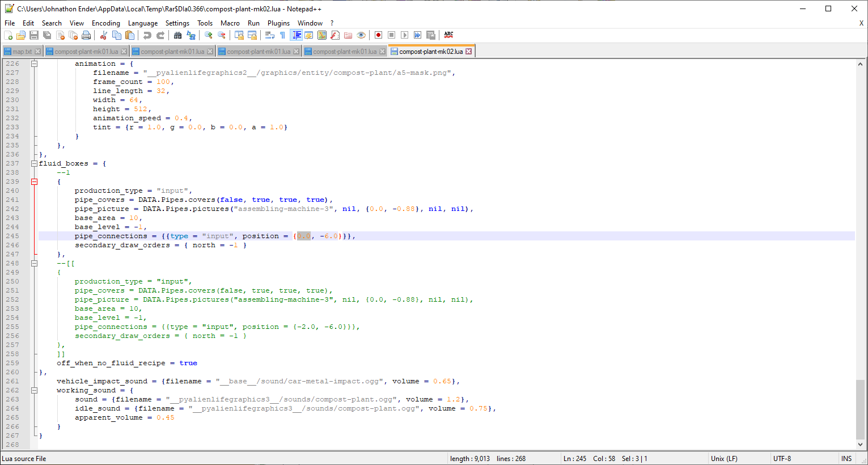Print the document using printer icon
The width and height of the screenshot is (868, 465).
pos(86,35)
